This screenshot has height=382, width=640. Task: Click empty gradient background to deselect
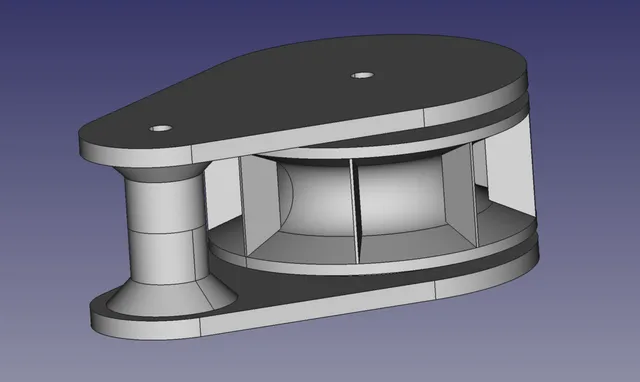click(82, 49)
